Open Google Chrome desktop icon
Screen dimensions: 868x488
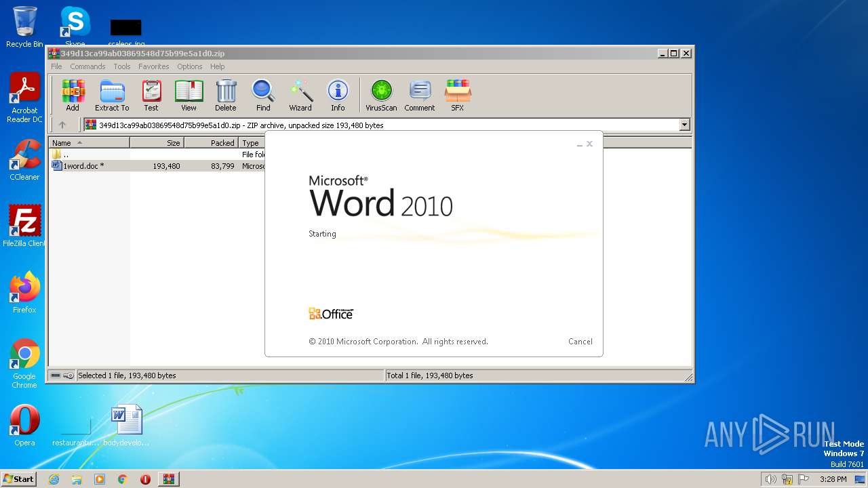tap(24, 364)
